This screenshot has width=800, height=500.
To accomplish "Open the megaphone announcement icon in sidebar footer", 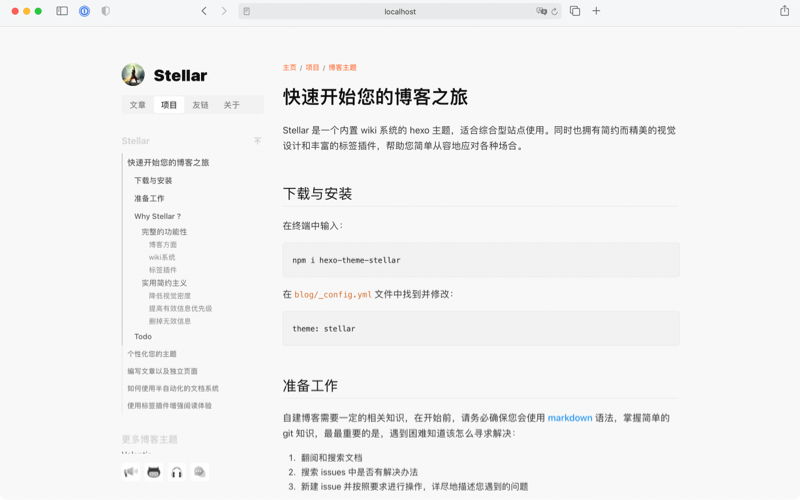I will (131, 472).
